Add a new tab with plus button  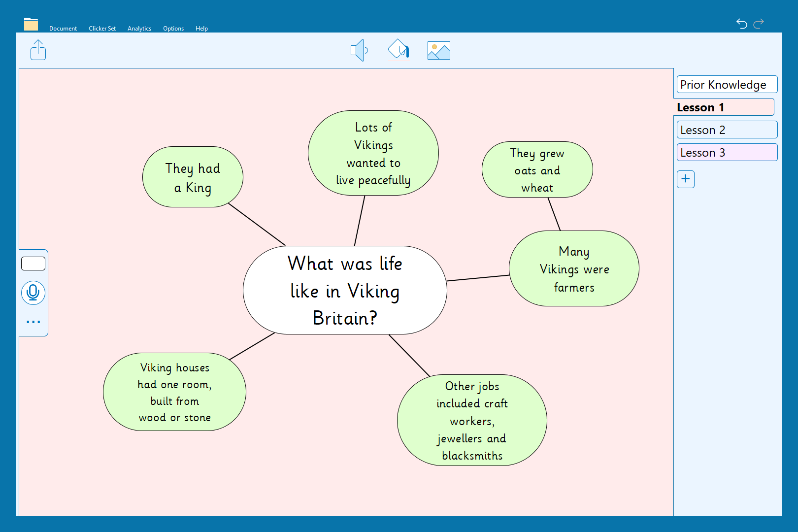coord(685,179)
